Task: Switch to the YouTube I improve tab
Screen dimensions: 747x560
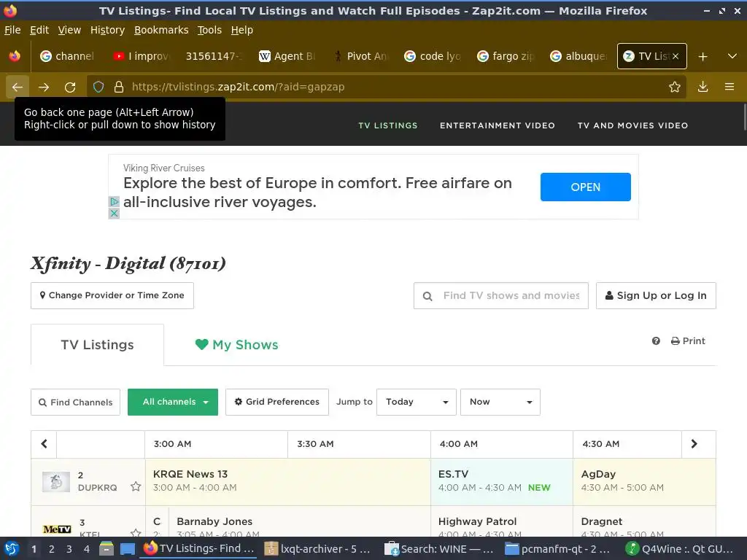Action: 141,56
